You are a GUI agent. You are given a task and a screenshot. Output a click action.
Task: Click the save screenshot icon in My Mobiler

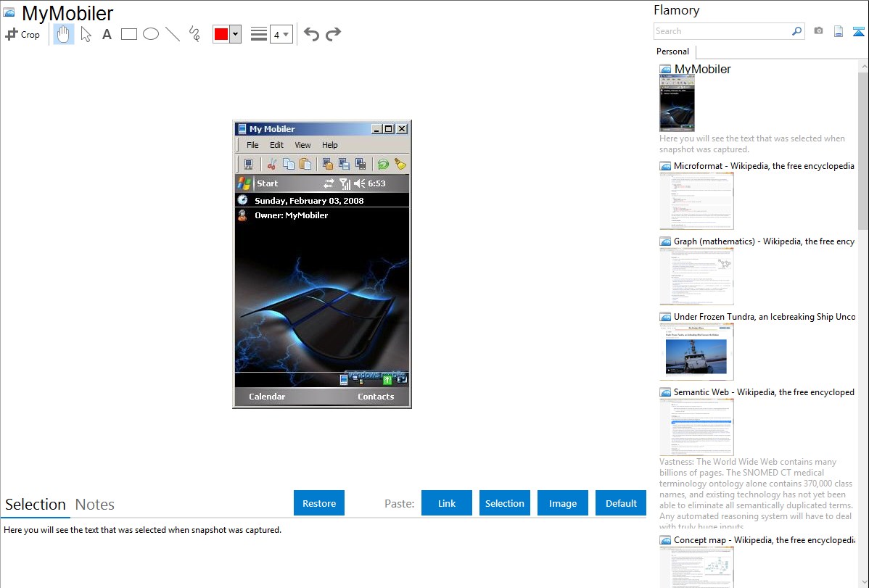(x=344, y=164)
